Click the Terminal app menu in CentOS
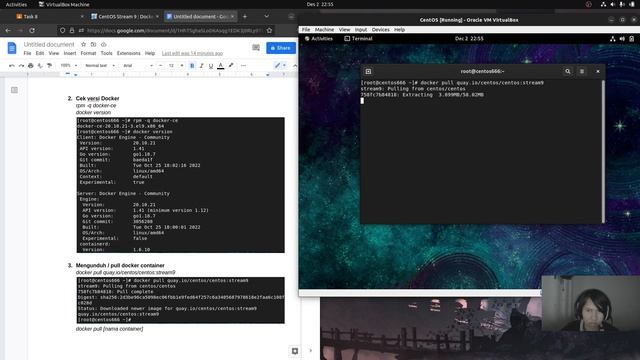 (x=358, y=39)
